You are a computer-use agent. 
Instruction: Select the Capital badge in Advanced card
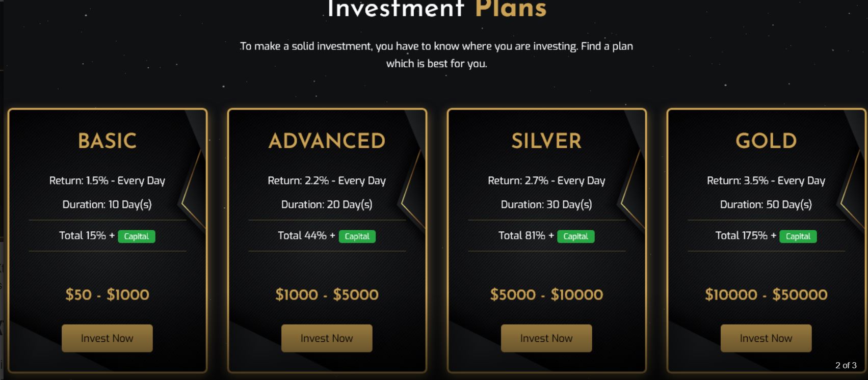click(357, 236)
